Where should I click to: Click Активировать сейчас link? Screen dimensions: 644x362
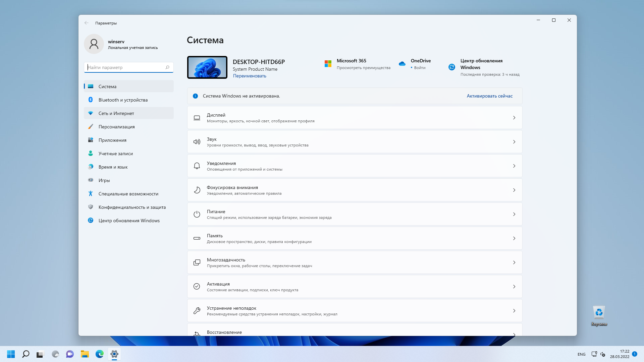click(x=490, y=96)
